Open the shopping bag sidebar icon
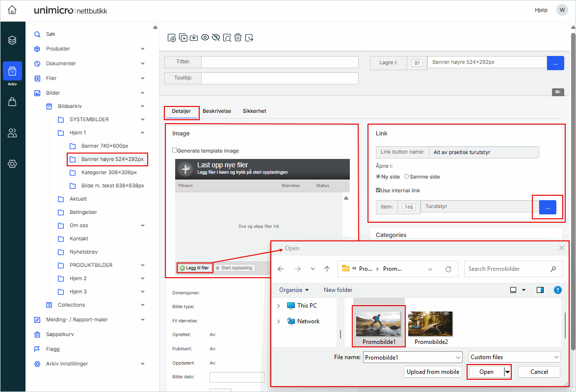 12,102
